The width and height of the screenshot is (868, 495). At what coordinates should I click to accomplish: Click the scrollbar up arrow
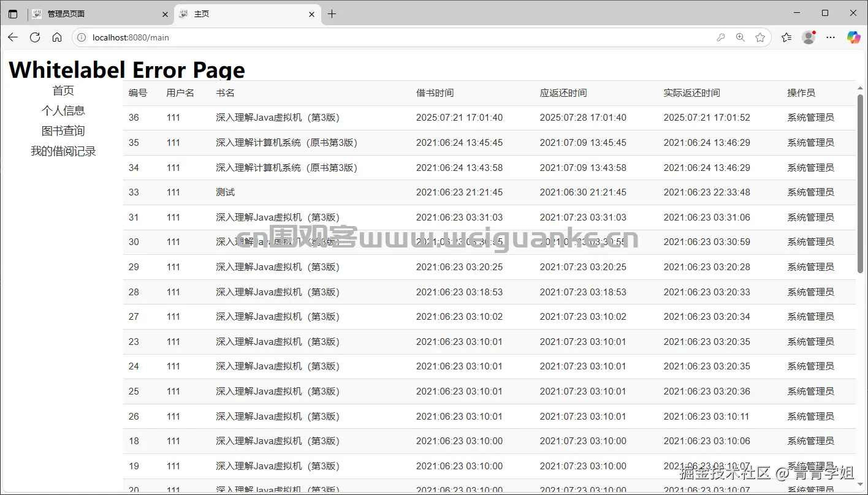coord(860,88)
